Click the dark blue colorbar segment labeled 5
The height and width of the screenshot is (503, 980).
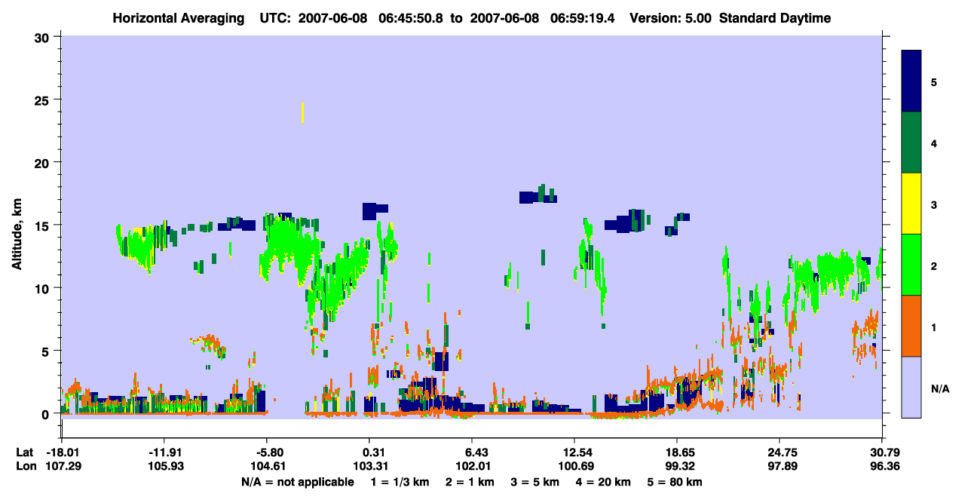[911, 81]
